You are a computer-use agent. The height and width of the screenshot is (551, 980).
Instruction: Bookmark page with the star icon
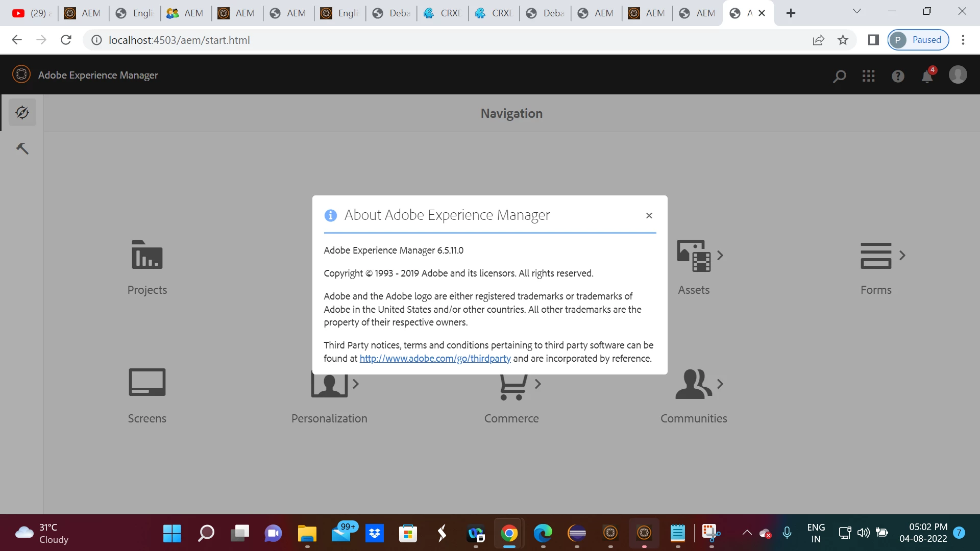(843, 40)
